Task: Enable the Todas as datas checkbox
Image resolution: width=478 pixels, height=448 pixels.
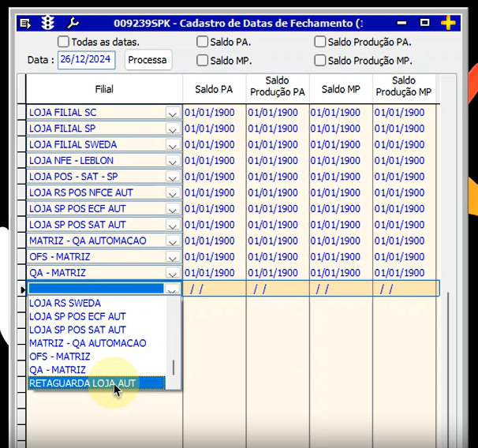Action: tap(63, 42)
